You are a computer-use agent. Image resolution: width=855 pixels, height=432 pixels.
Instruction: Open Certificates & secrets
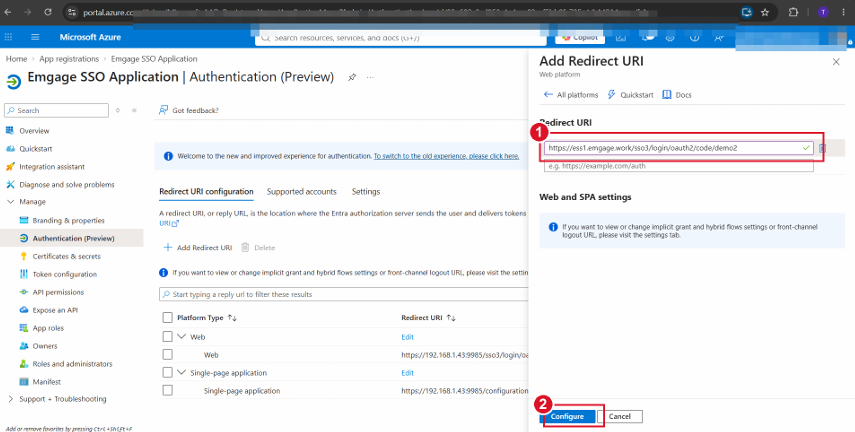[x=67, y=256]
